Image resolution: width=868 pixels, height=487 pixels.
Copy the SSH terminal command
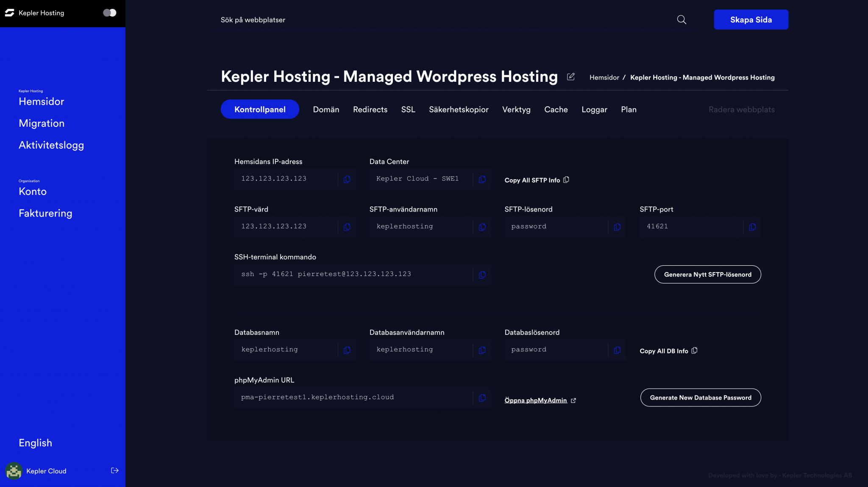482,275
